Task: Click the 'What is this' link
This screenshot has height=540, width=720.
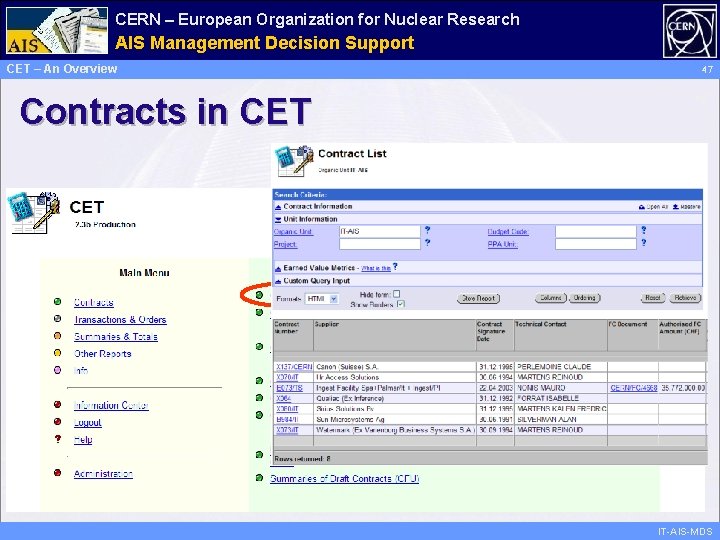Action: click(x=376, y=268)
